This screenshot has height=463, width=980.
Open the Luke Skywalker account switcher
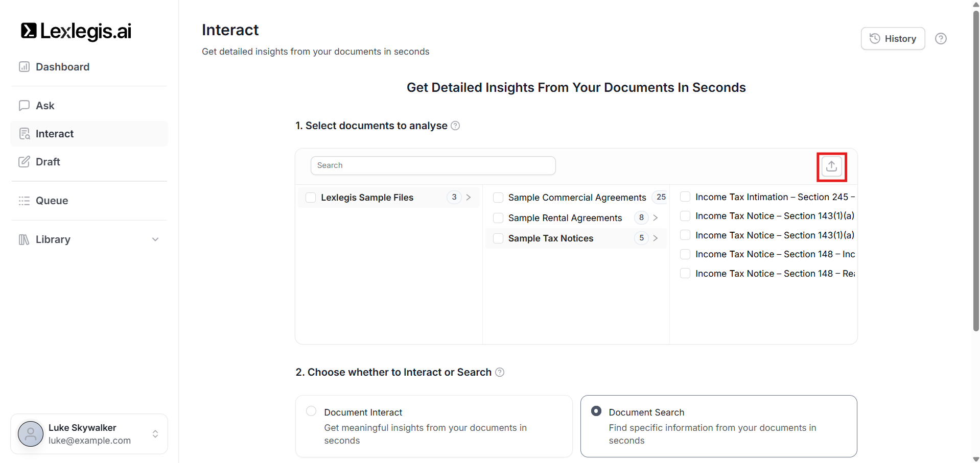[155, 434]
